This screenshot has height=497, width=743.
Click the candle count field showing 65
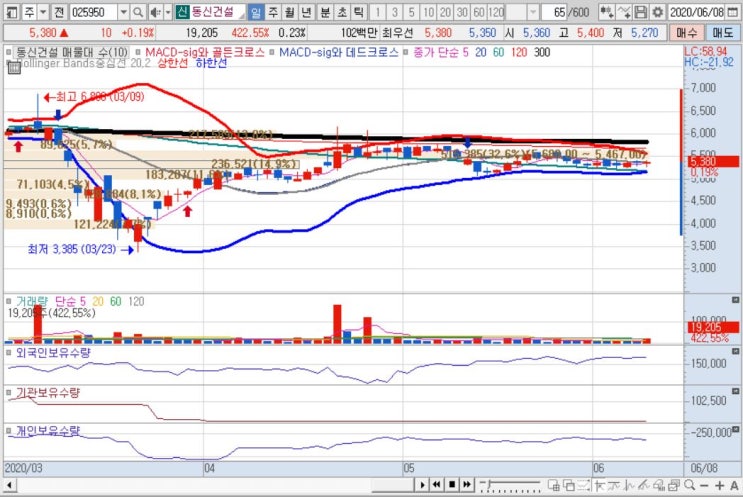(554, 12)
